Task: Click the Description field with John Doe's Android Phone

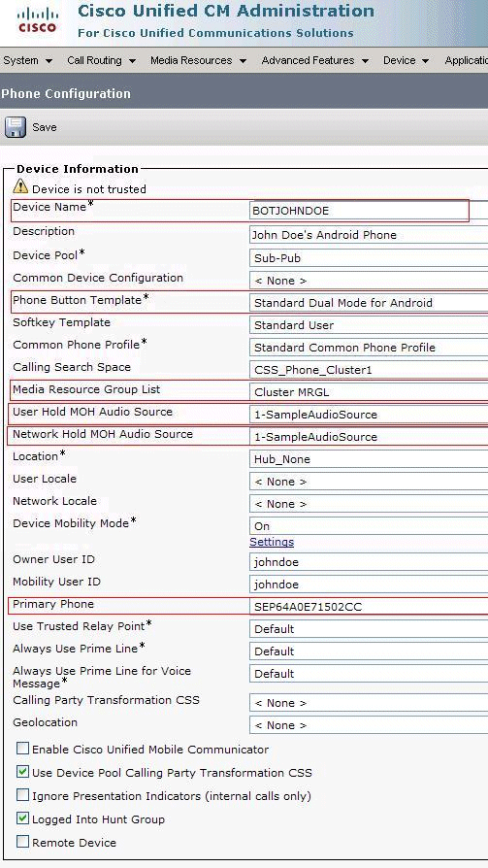Action: coord(369,235)
